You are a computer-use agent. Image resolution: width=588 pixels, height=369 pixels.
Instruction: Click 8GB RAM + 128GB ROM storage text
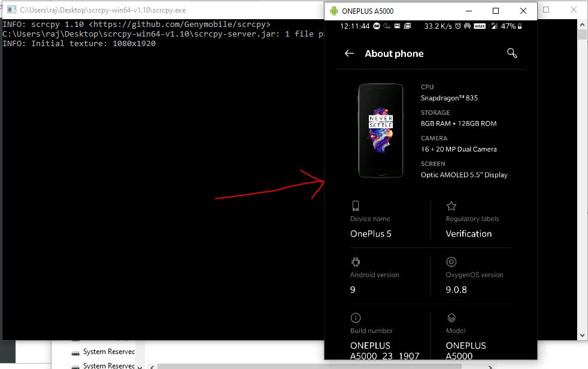pyautogui.click(x=459, y=123)
